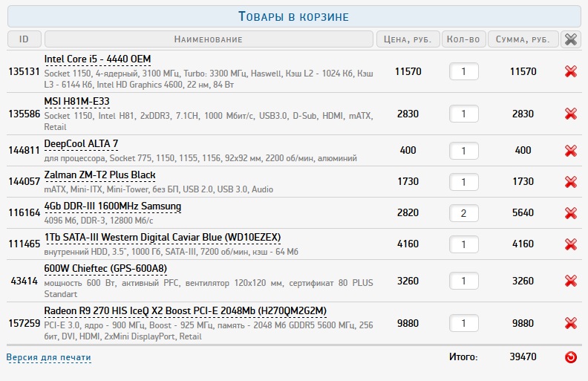This screenshot has height=381, width=588.
Task: Open 600W Chieftec (GPS-600A8) link
Action: 105,269
